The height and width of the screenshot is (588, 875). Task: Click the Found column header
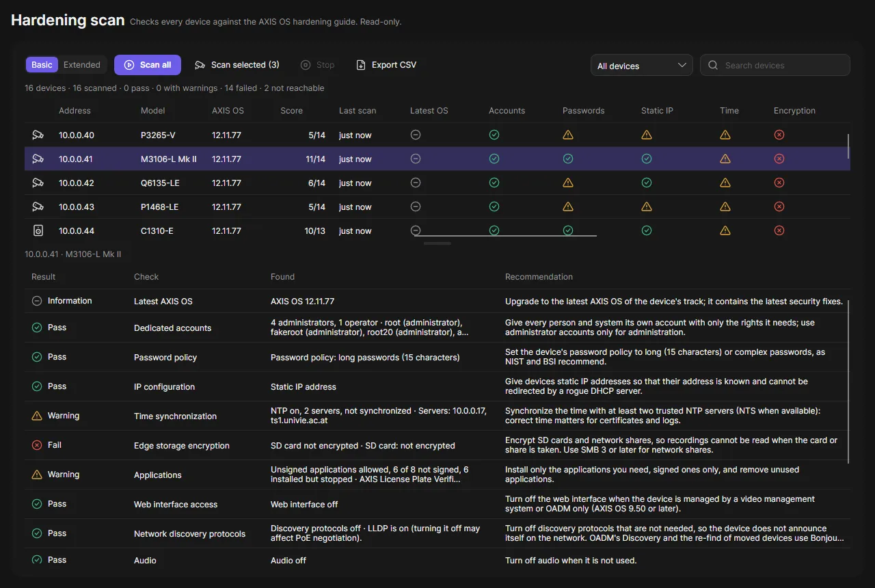(282, 277)
